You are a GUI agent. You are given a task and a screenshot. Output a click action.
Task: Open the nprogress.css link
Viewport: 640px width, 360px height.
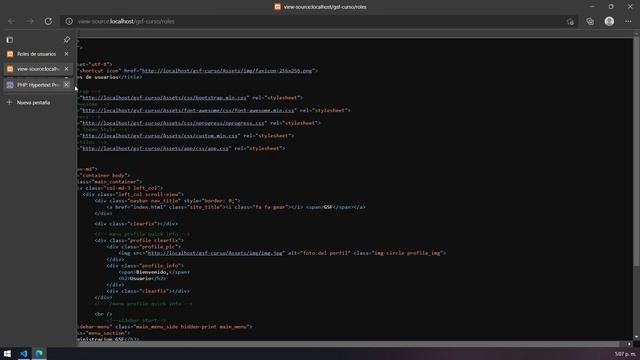pyautogui.click(x=173, y=123)
